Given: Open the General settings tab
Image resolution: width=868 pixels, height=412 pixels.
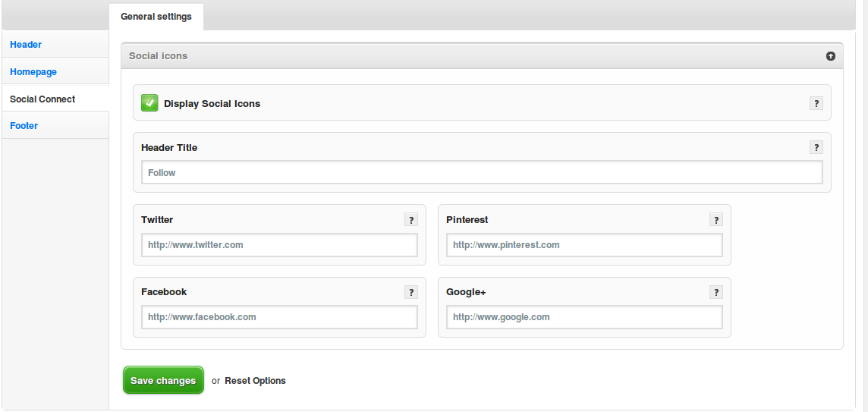Looking at the screenshot, I should coord(156,17).
